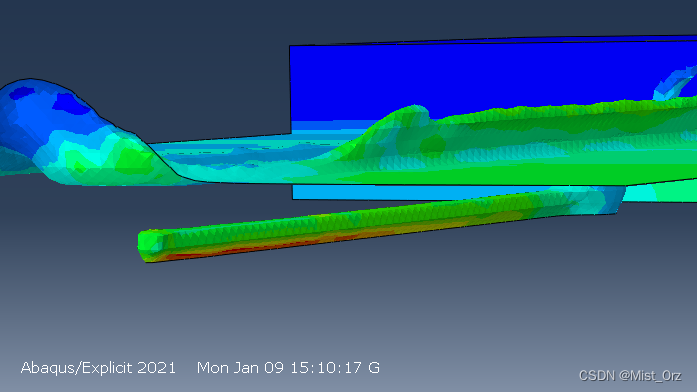Viewport: 697px width, 392px height.
Task: Click the Mon Jan 09 15:10:17 timestamp
Action: 279,368
